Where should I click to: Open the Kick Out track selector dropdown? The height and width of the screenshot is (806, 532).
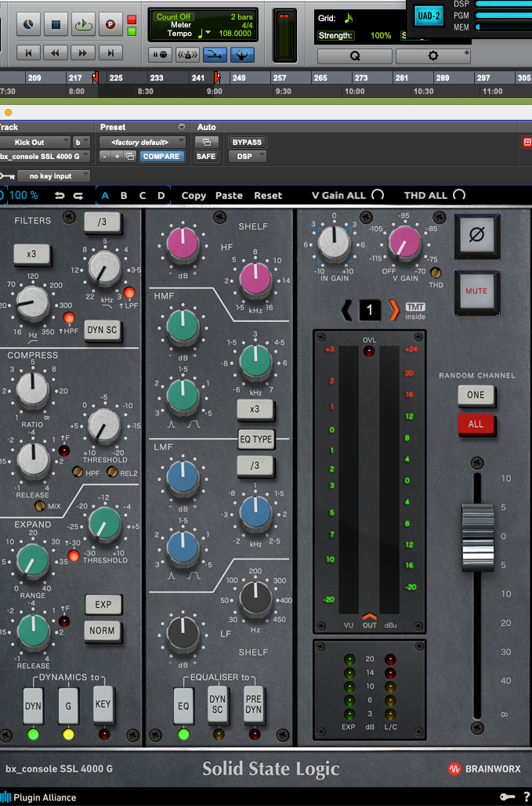(x=34, y=142)
